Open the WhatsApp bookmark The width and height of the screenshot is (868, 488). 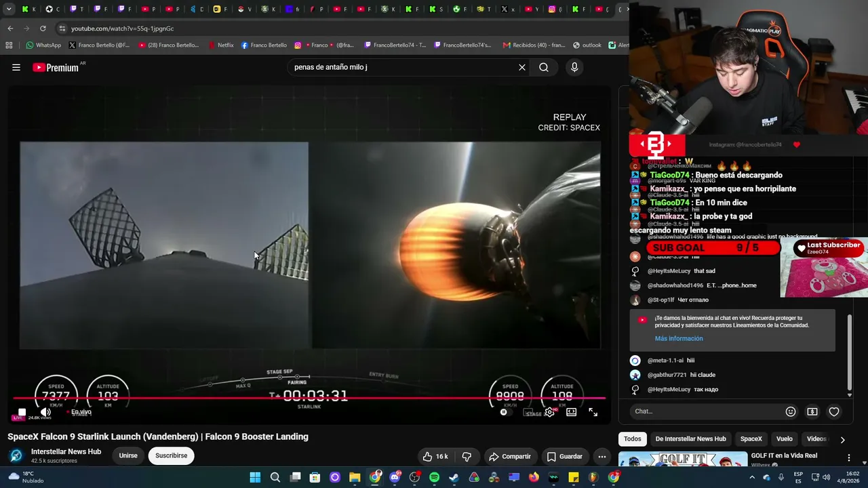(43, 45)
